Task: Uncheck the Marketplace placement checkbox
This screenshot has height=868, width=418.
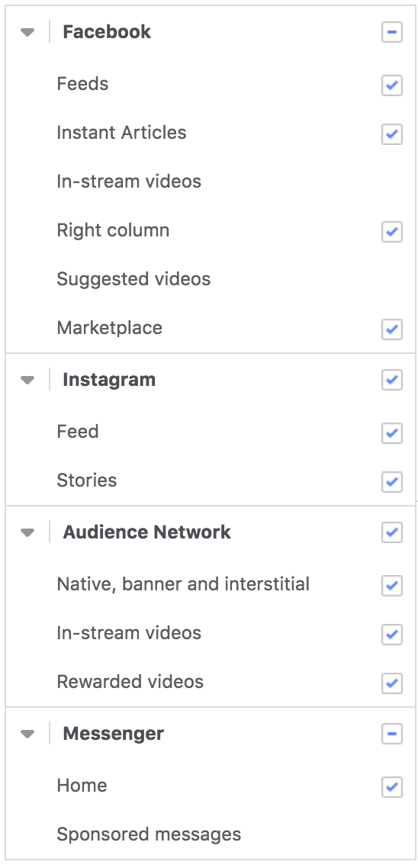Action: [392, 329]
